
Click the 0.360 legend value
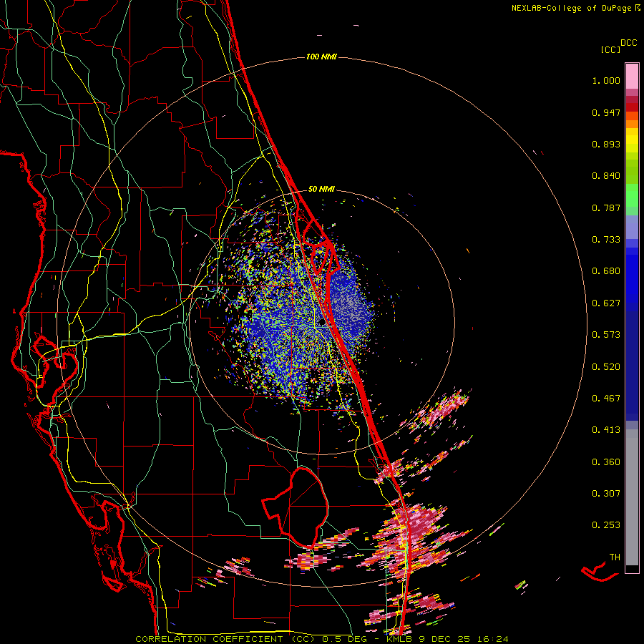tap(606, 462)
